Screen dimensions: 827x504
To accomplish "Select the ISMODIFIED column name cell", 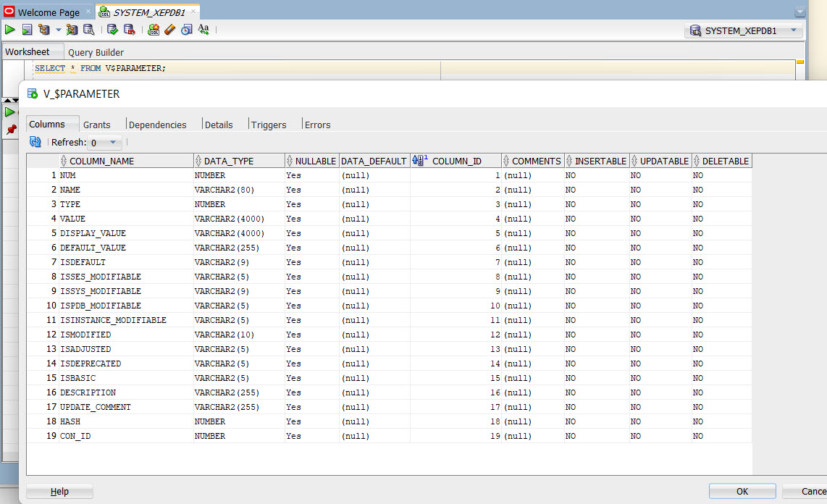I will tap(126, 335).
